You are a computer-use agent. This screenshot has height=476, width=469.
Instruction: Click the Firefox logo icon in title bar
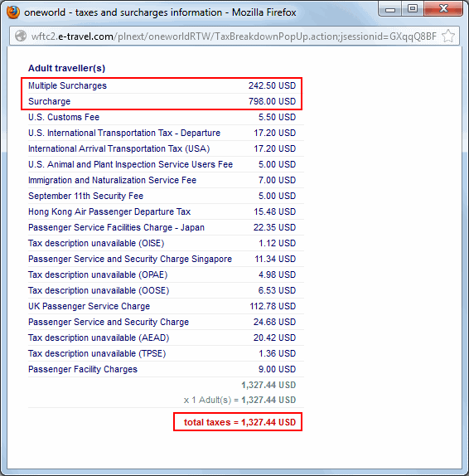pos(13,12)
